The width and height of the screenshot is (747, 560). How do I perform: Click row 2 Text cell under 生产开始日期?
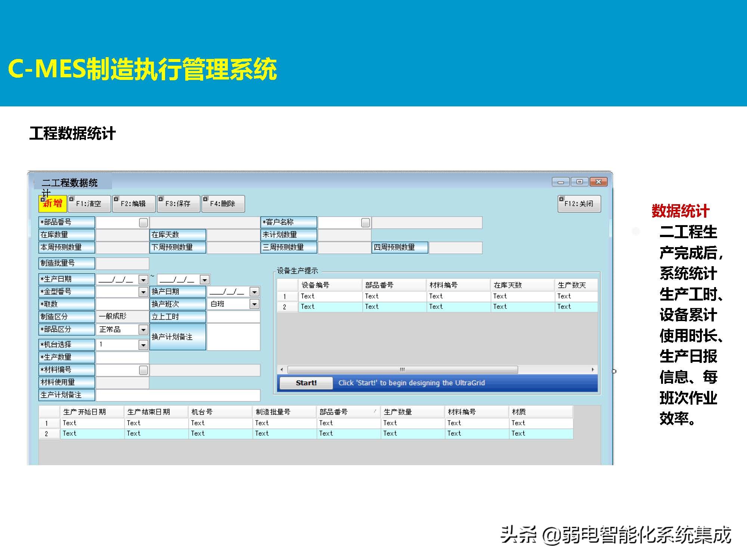pos(92,434)
